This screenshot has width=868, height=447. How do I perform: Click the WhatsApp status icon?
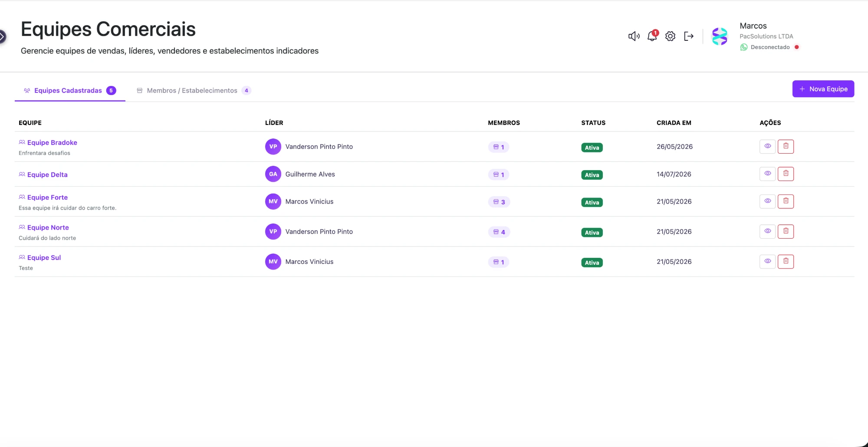[x=744, y=47]
